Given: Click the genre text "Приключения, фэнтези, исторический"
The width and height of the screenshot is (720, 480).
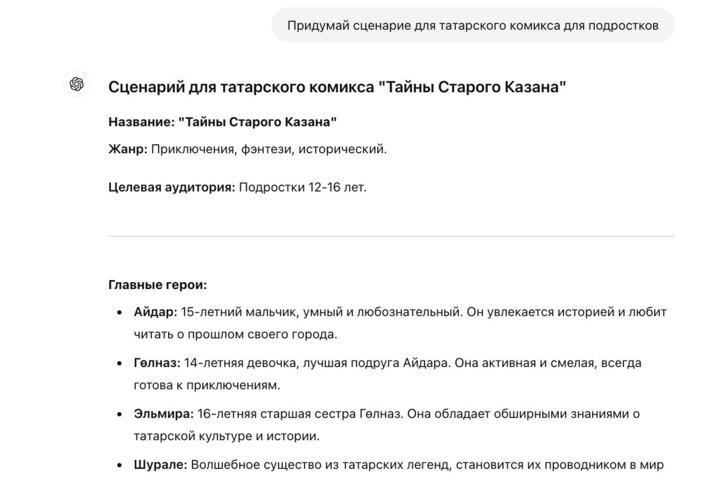Looking at the screenshot, I should [269, 149].
